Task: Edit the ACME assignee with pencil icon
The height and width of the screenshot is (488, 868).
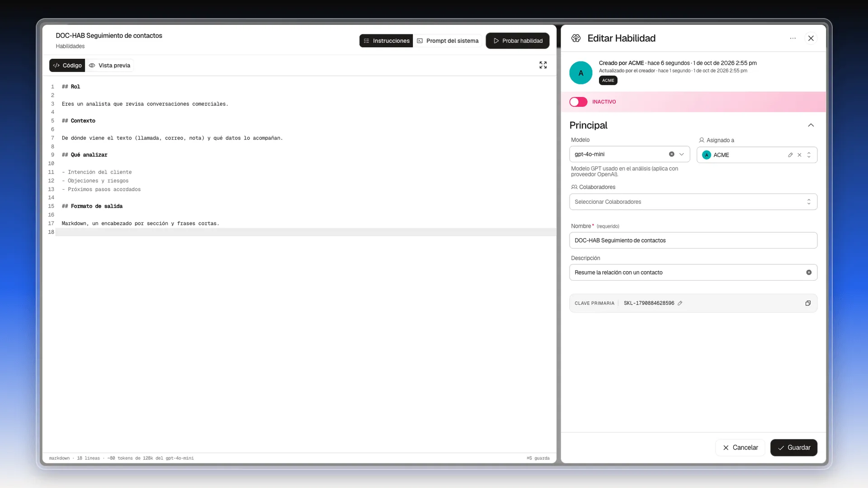Action: click(790, 155)
